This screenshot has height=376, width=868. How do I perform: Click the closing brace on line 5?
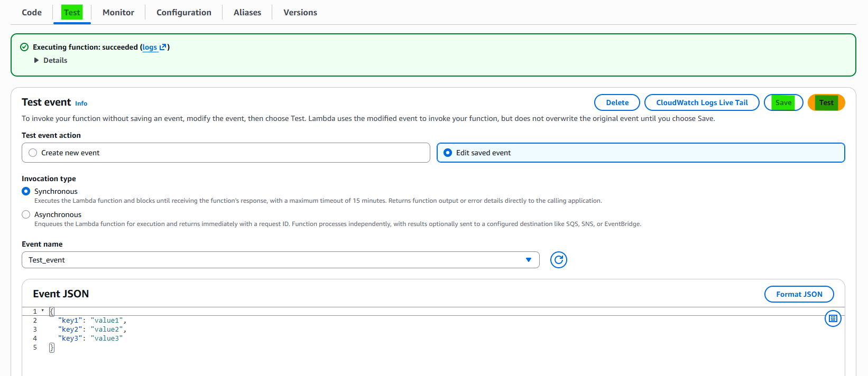tap(51, 347)
